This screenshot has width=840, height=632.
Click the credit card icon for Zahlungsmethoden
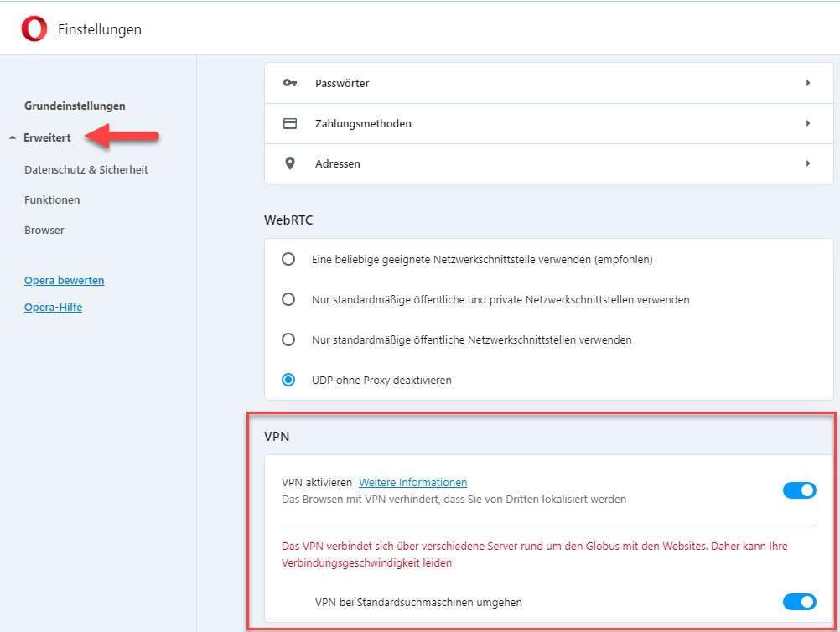pos(290,123)
